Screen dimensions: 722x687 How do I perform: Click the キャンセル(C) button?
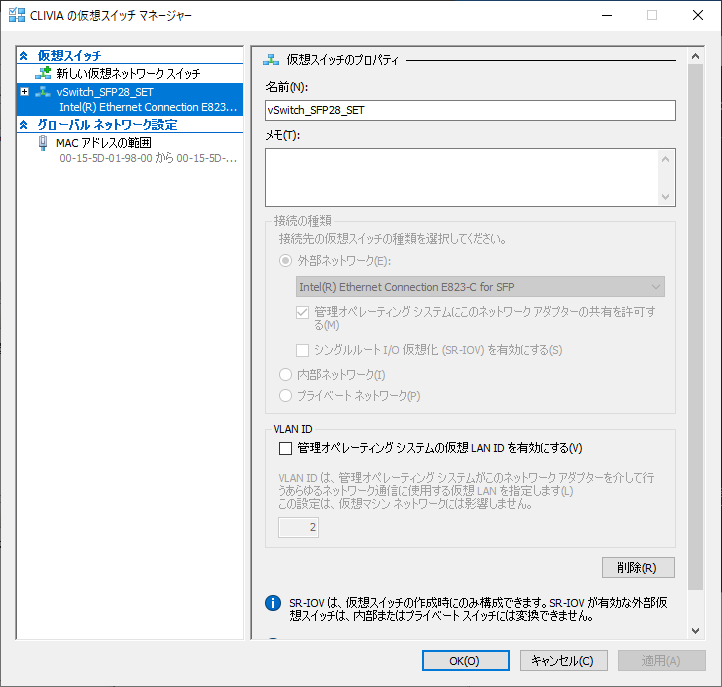[564, 661]
